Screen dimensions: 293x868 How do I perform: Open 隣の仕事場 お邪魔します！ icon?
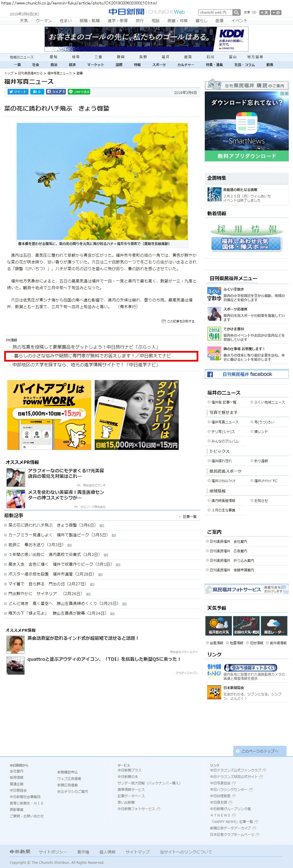[214, 353]
